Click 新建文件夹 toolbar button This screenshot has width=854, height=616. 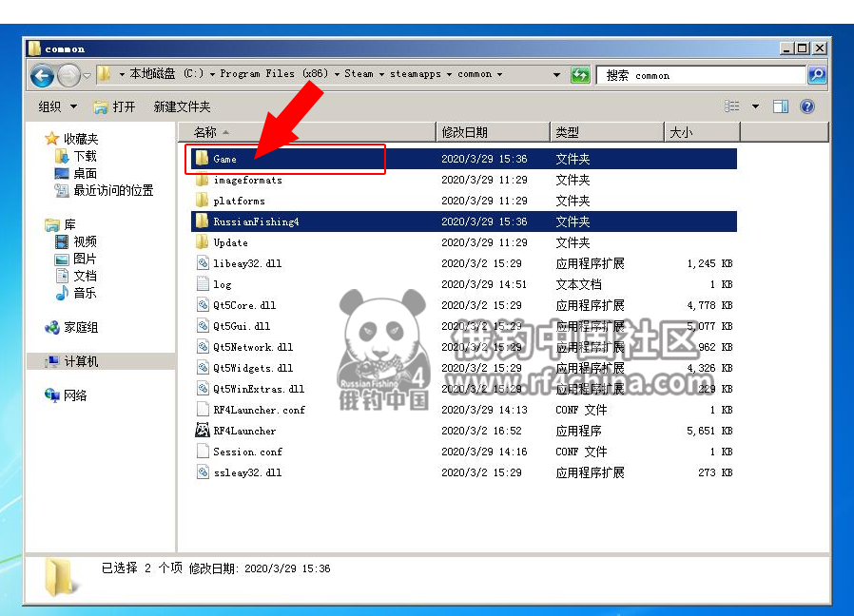pos(182,106)
